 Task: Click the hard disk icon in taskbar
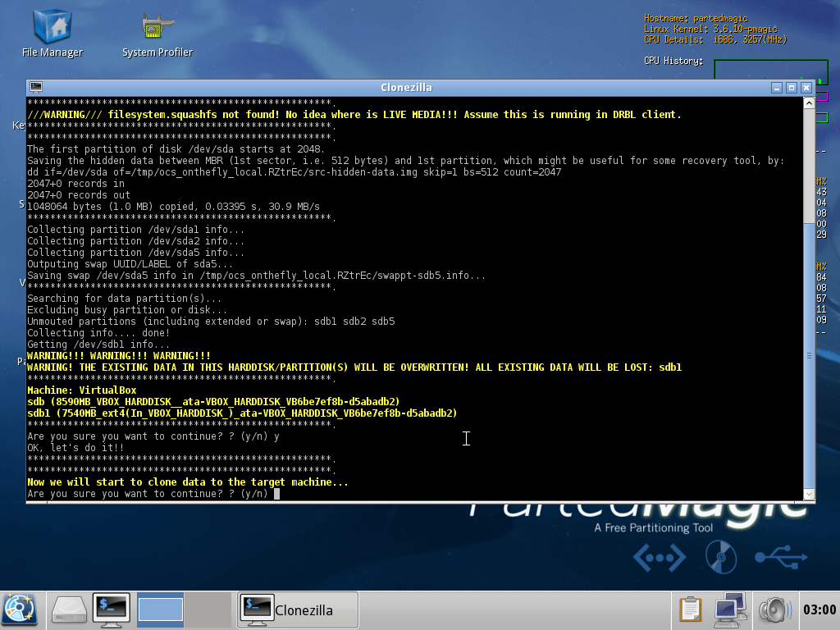69,609
